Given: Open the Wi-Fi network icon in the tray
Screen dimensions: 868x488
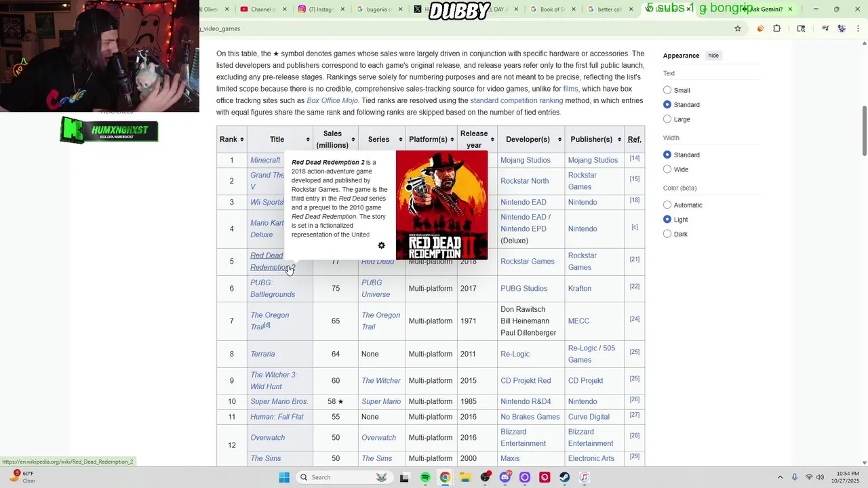Looking at the screenshot, I should [808, 477].
